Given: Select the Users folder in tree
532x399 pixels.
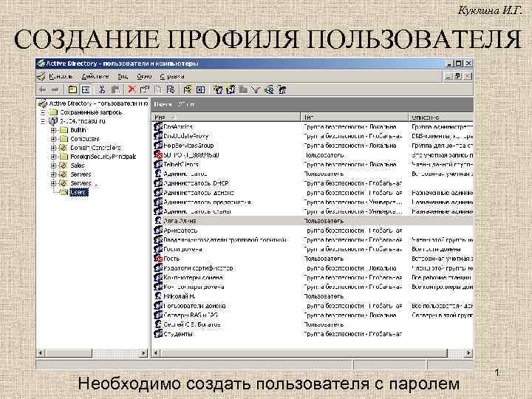Looking at the screenshot, I should [79, 192].
